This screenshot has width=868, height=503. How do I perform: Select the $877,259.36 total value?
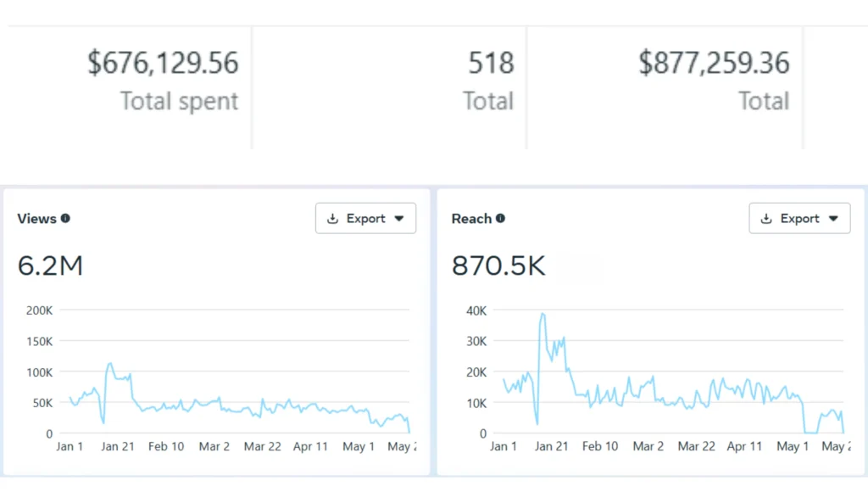click(714, 63)
